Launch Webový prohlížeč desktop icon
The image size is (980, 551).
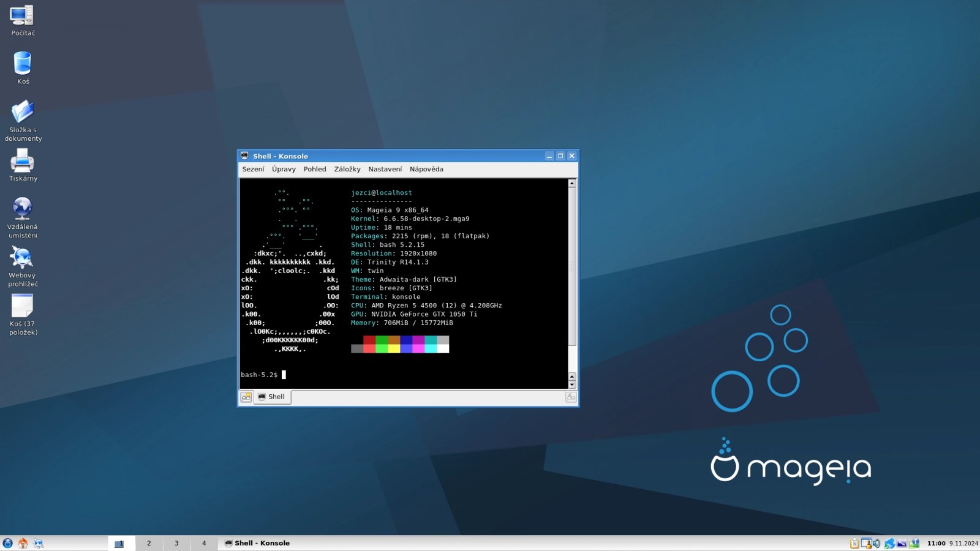coord(23,266)
